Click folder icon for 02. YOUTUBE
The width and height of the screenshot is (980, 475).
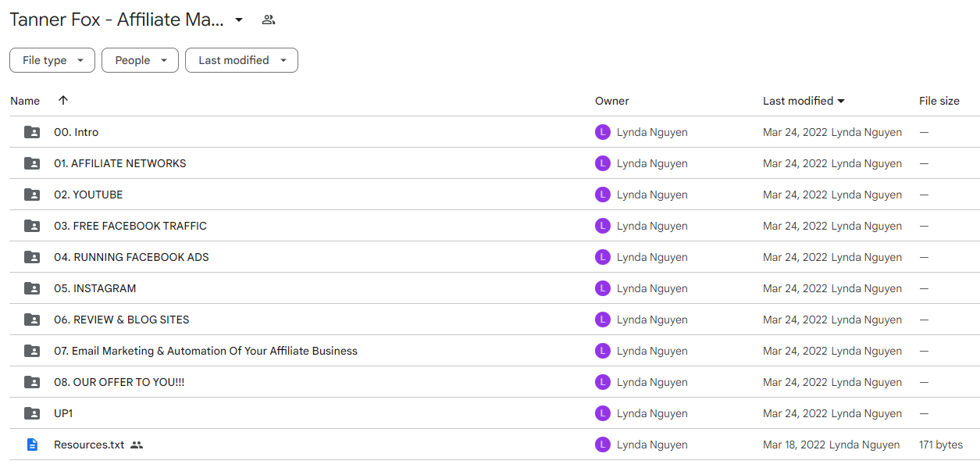coord(32,195)
